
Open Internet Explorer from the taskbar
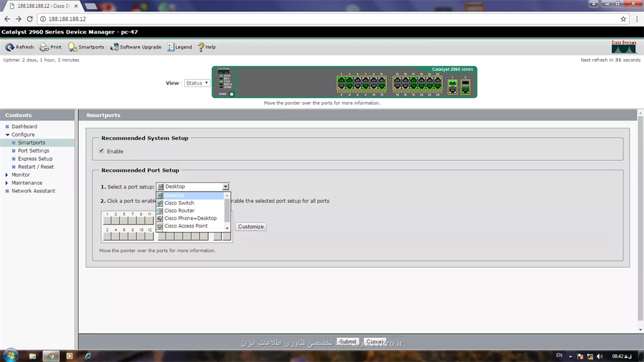[88, 356]
